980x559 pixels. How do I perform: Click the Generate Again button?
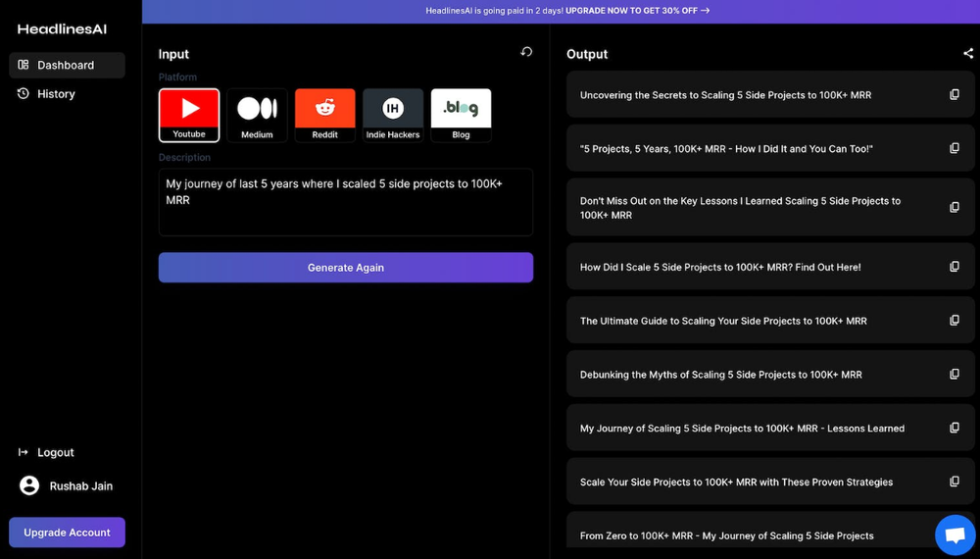346,268
